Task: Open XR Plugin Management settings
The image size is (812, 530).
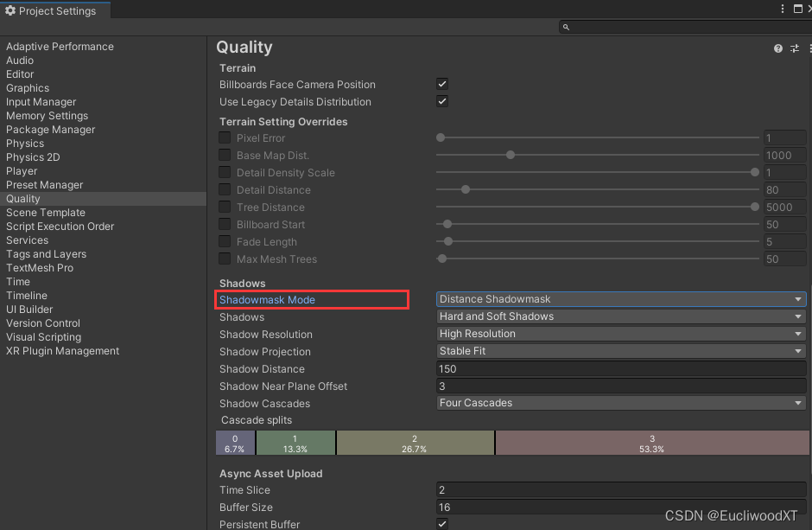Action: point(62,351)
